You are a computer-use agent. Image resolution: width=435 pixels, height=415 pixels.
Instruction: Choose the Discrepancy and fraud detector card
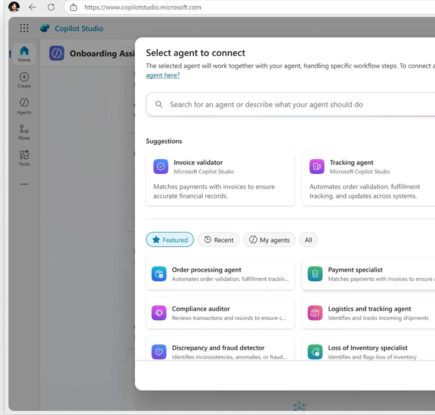point(220,349)
